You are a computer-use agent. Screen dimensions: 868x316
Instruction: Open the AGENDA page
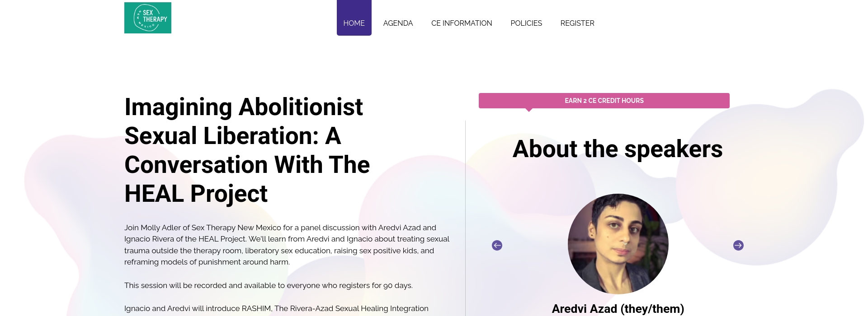[x=398, y=23]
